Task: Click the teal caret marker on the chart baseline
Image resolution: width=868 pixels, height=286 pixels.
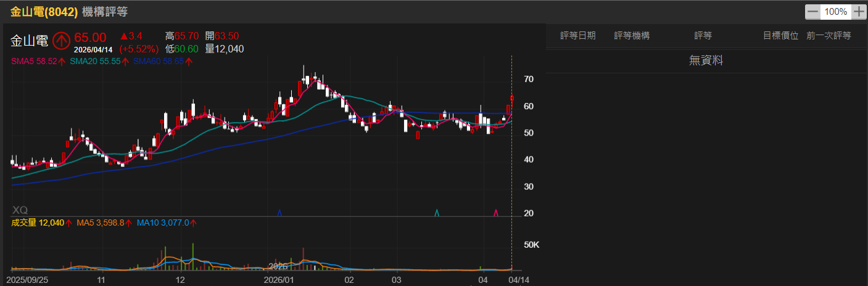Action: 437,213
